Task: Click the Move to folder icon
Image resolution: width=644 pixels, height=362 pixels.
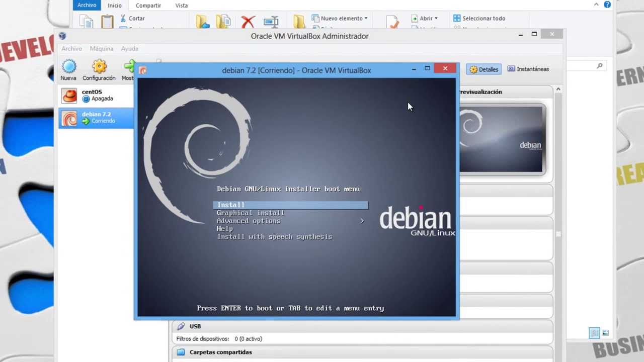Action: pos(202,22)
